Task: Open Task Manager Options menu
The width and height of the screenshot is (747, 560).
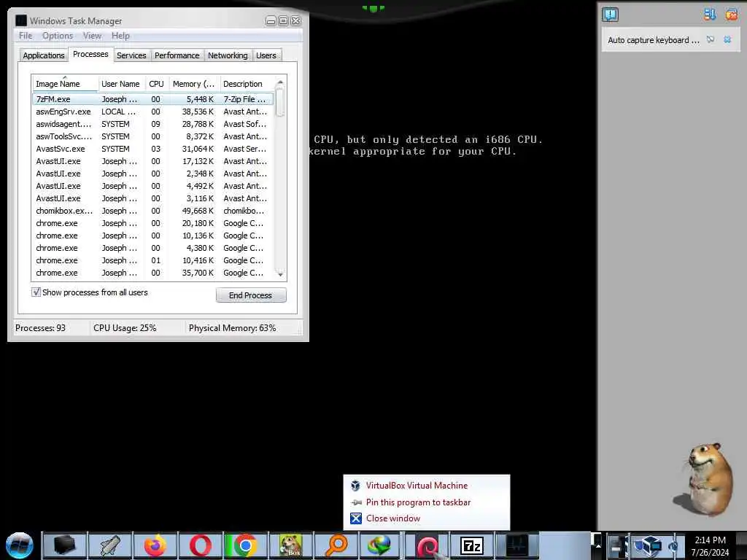Action: [58, 36]
